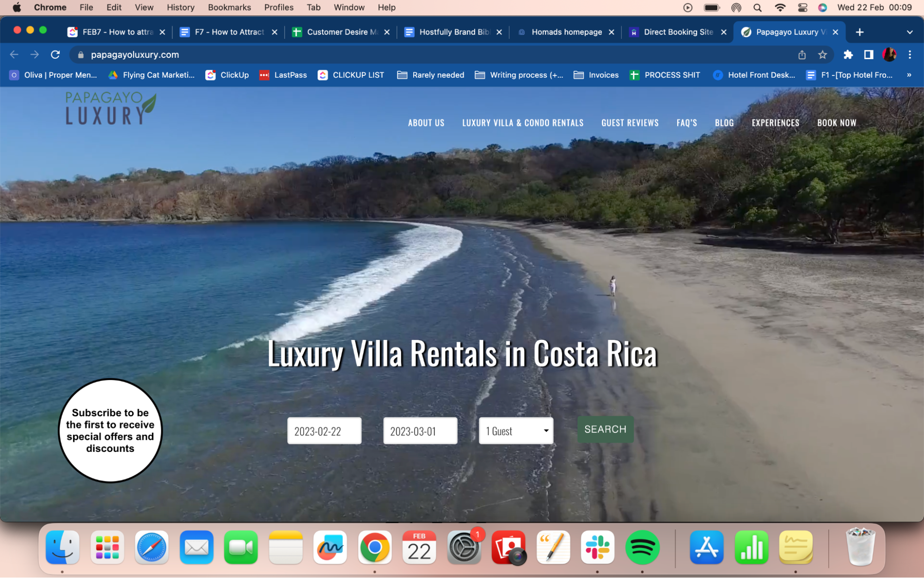Click Spotify icon in dock
The image size is (924, 578).
[643, 547]
